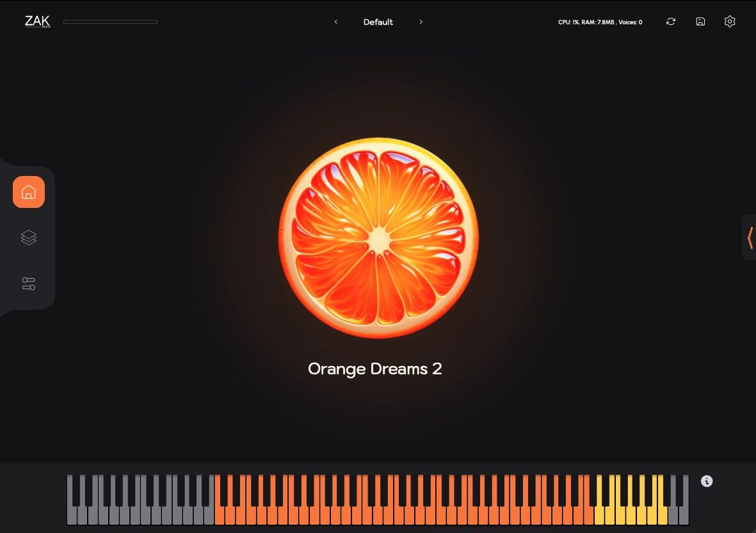Click the progress bar next to the logo
Viewport: 756px width, 533px height.
[x=110, y=21]
